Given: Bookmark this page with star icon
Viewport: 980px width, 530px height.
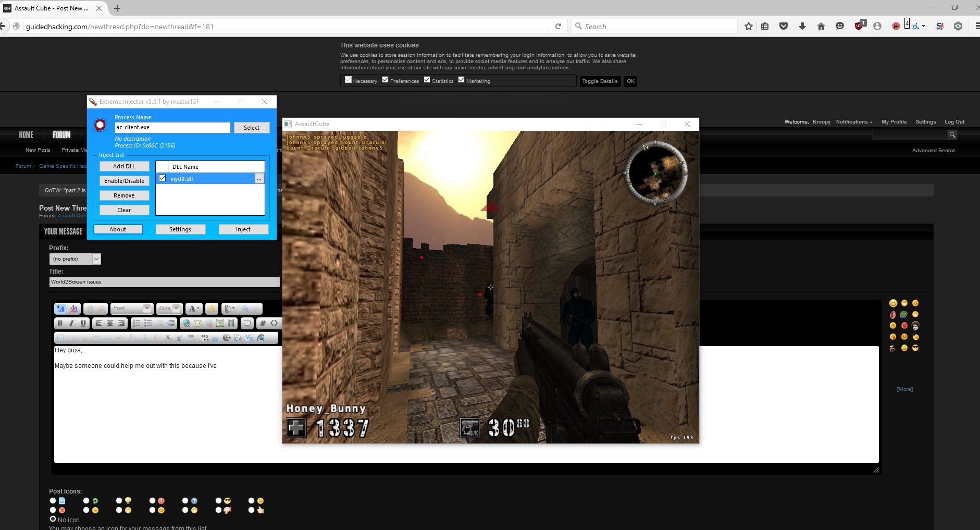Looking at the screenshot, I should click(x=749, y=26).
